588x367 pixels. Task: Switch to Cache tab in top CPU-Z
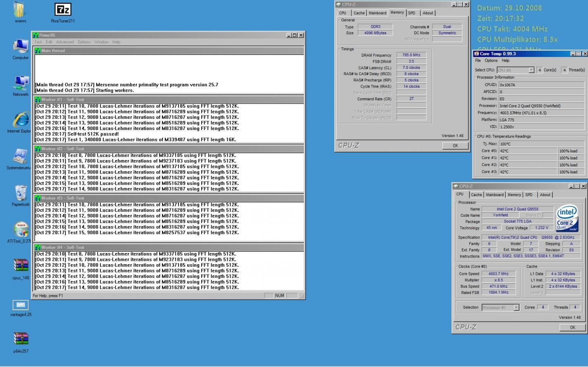359,13
